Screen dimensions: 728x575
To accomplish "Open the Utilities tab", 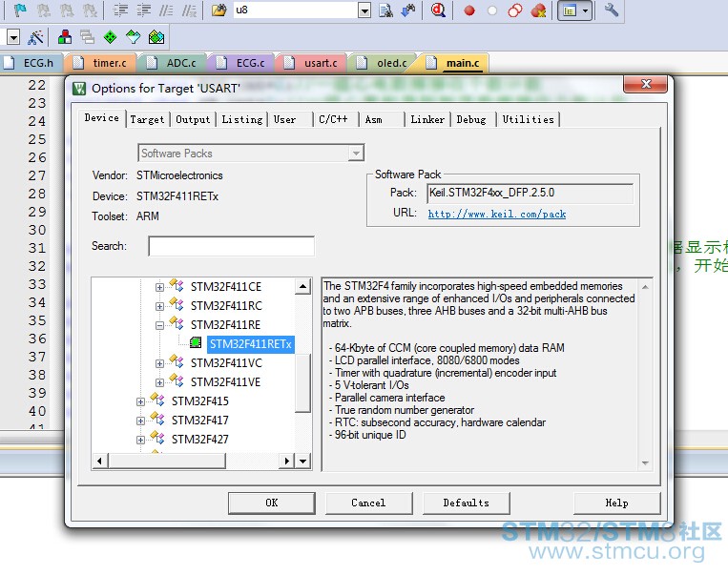I will pyautogui.click(x=528, y=120).
